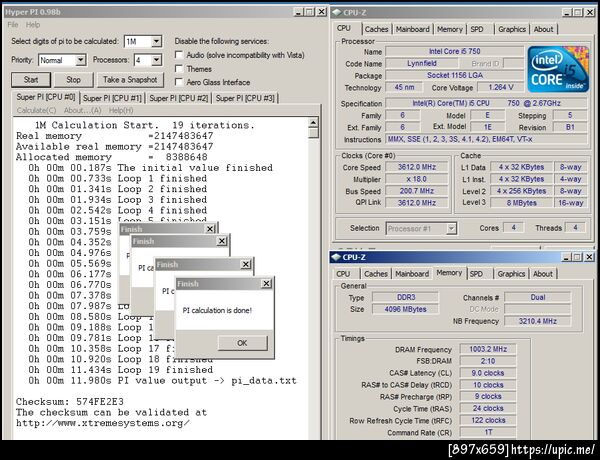
Task: Open Graphics tab in lower CPU-Z window
Action: point(511,274)
